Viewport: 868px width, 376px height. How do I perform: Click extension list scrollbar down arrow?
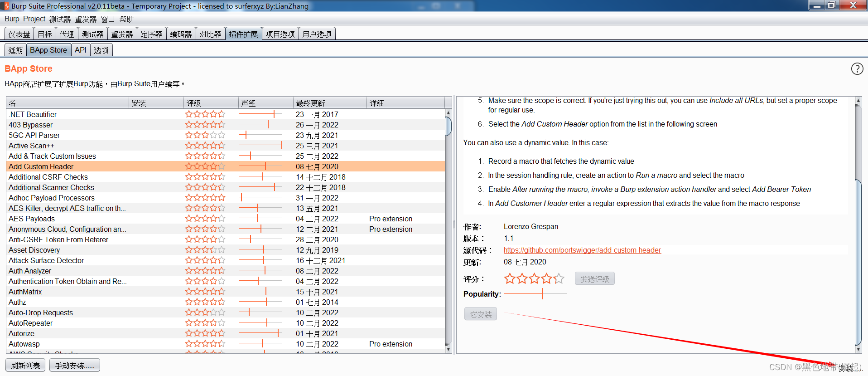pos(448,349)
